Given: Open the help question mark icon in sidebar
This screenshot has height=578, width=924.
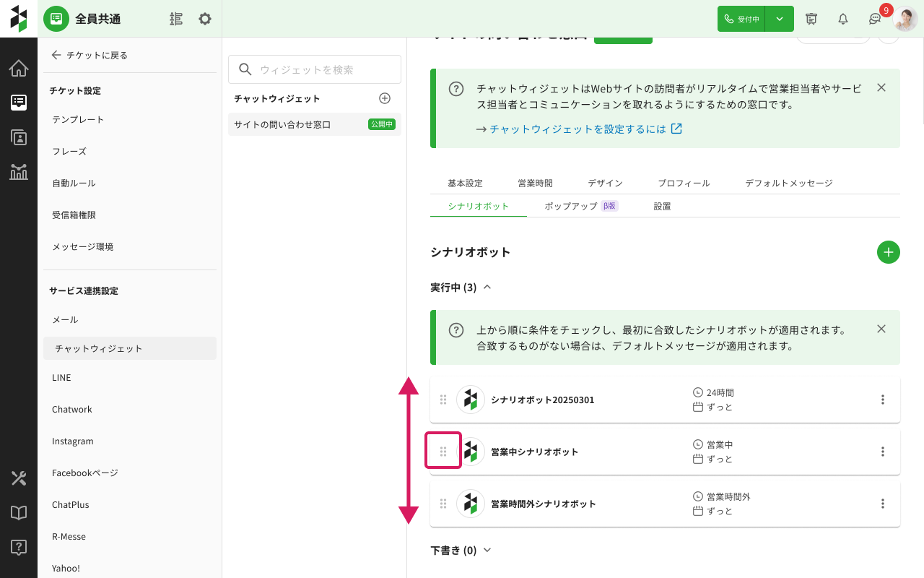Looking at the screenshot, I should [19, 547].
